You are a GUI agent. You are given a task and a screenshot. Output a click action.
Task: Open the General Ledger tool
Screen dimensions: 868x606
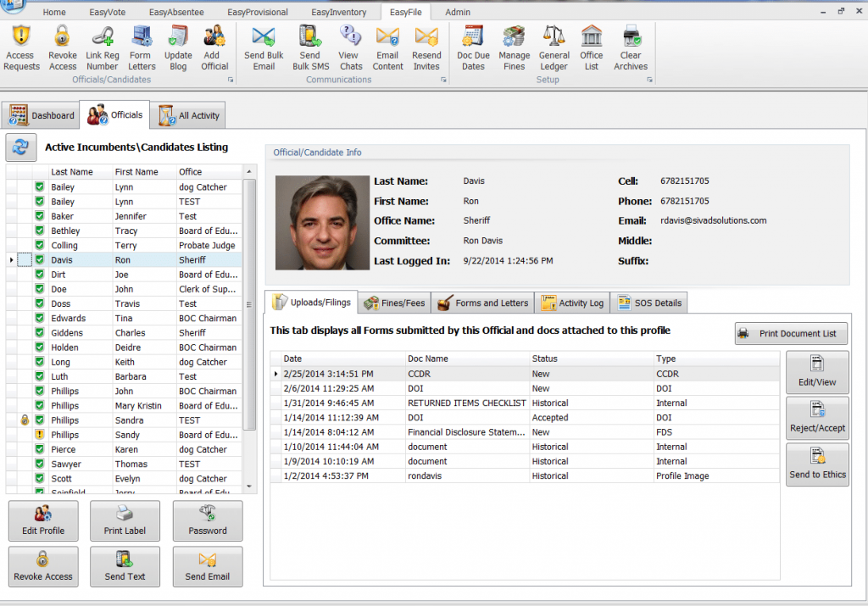click(x=554, y=47)
